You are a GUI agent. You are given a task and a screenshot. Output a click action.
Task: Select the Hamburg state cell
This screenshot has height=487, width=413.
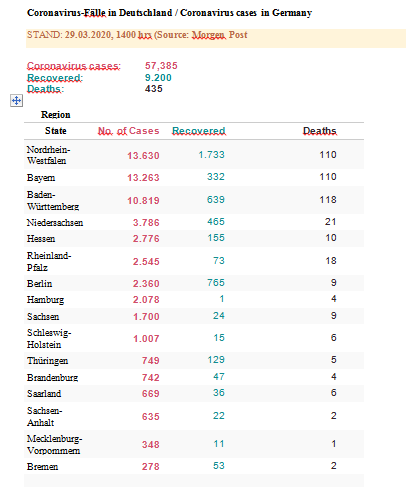pyautogui.click(x=45, y=300)
